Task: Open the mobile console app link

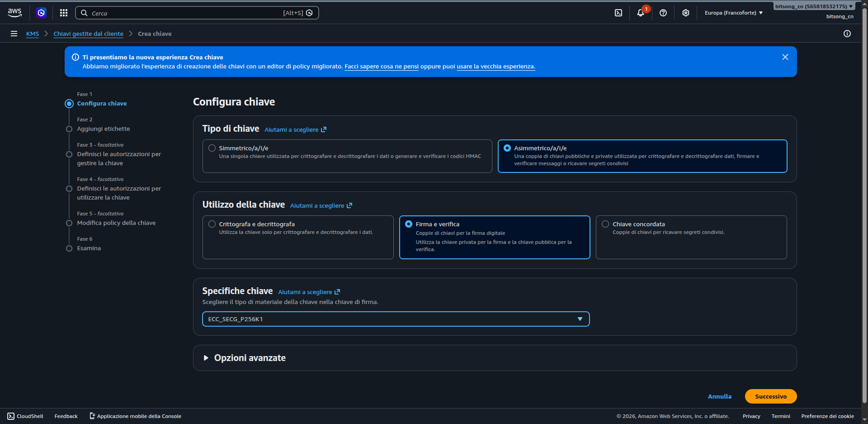Action: [136, 416]
